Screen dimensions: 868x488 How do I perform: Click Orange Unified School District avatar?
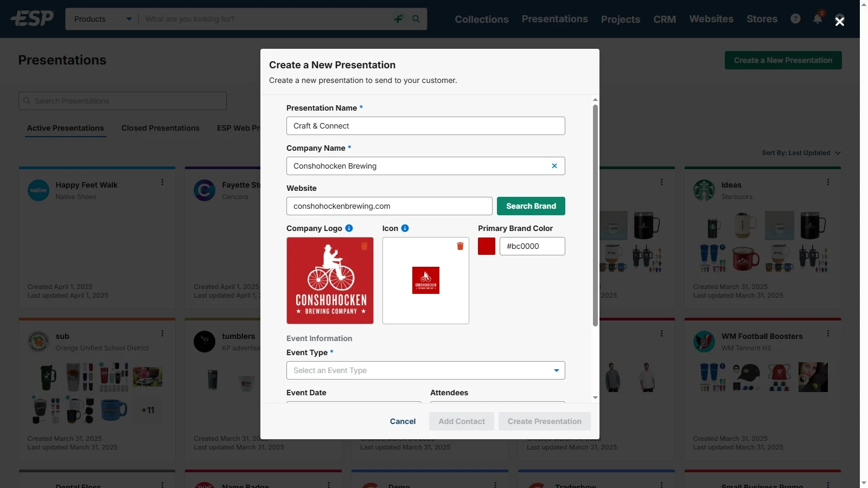pos(39,342)
